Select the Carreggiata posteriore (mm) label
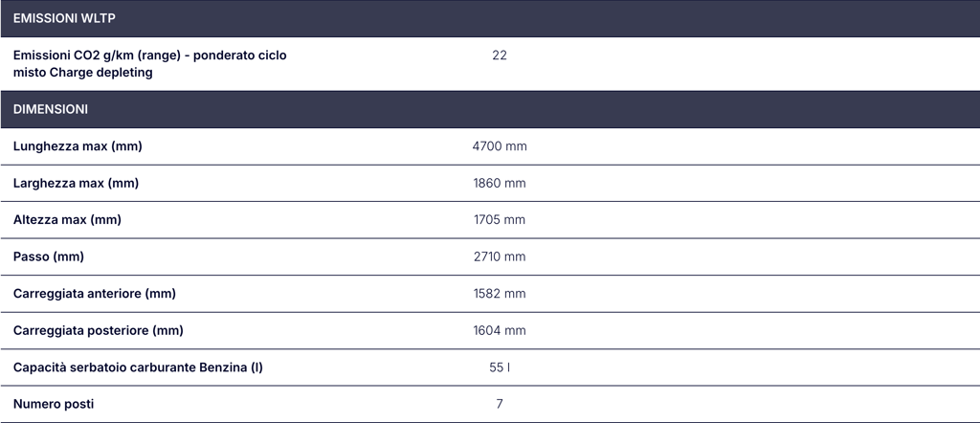980x423 pixels. pyautogui.click(x=99, y=330)
